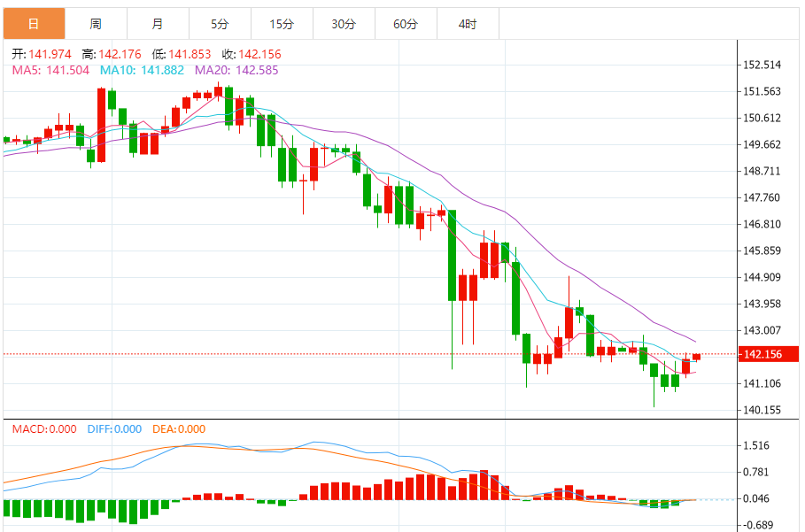Open the 60分 chart tab
805x532 pixels.
pos(406,24)
